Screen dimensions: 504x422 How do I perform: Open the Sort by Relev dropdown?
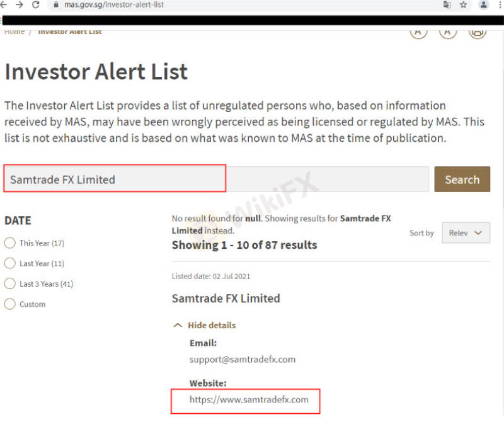point(466,232)
